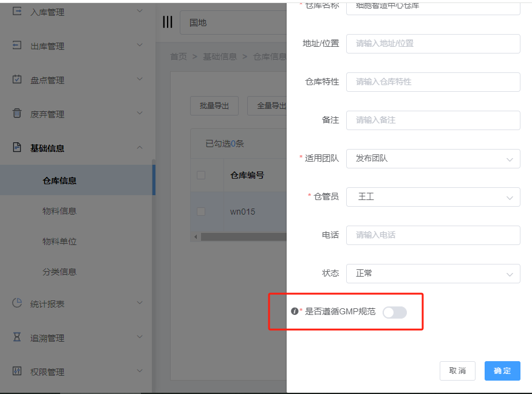
Task: Check the wn015 row checkbox
Action: tap(201, 212)
